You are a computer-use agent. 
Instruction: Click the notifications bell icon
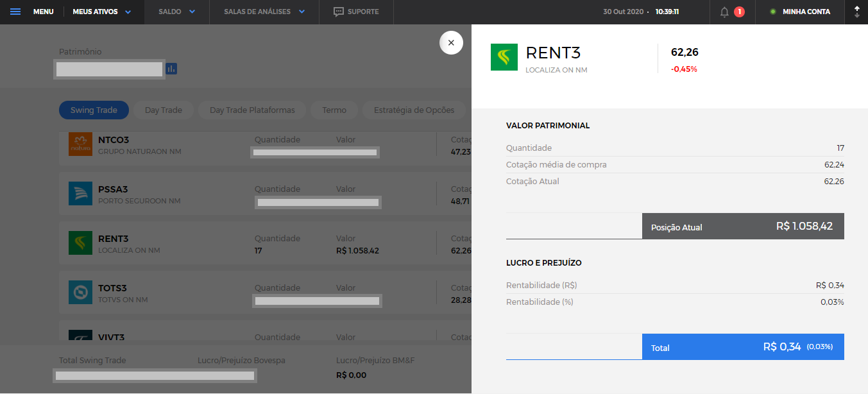pos(724,12)
